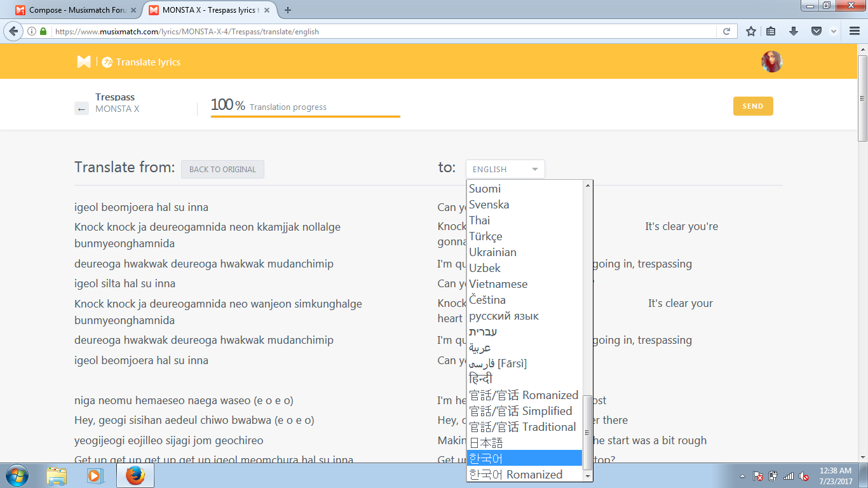This screenshot has height=488, width=868.
Task: Select 官話 Romanized option
Action: point(525,395)
